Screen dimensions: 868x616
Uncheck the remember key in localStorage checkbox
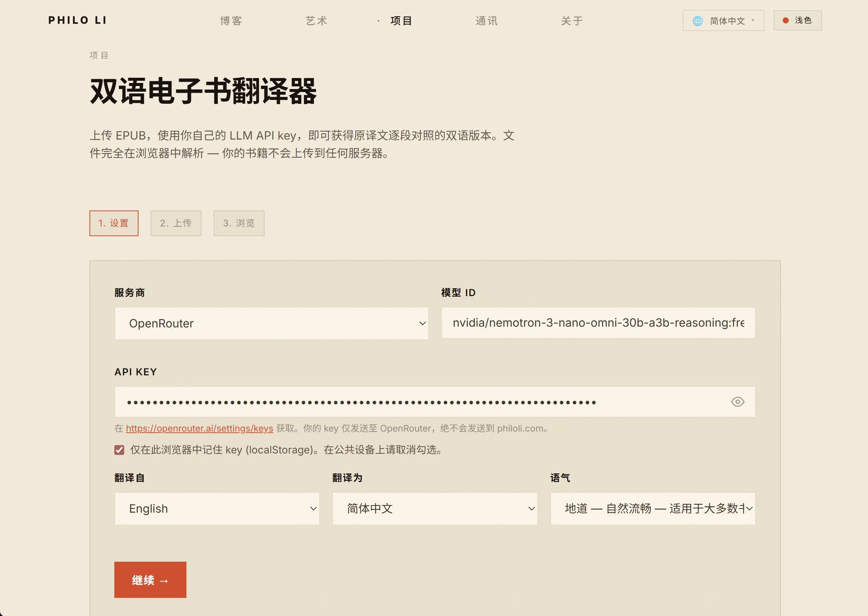tap(119, 450)
